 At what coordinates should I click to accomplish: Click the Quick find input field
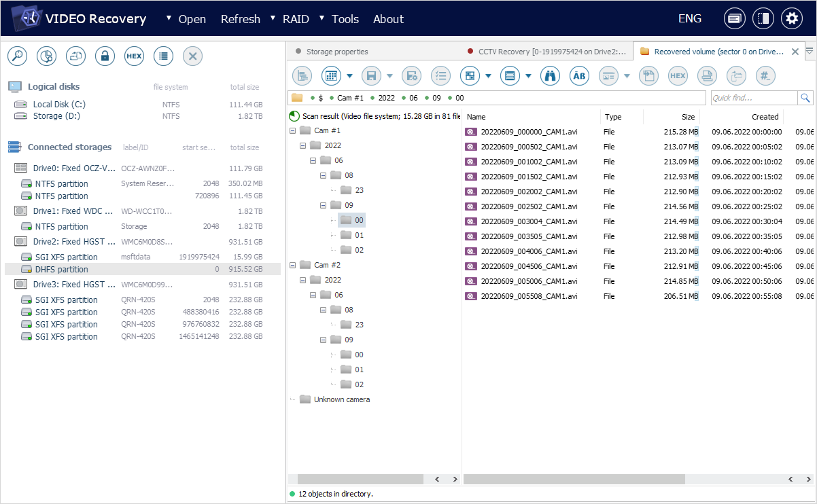(753, 98)
